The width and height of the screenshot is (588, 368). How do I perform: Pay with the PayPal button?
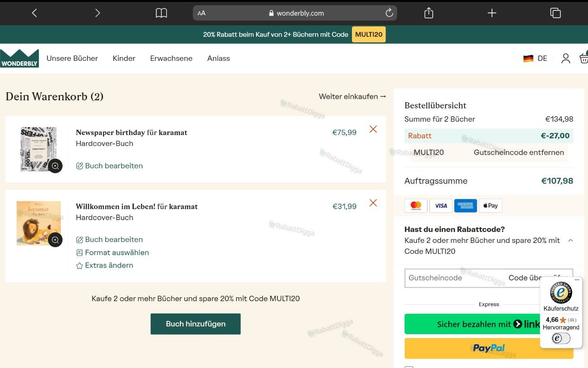[x=489, y=349]
